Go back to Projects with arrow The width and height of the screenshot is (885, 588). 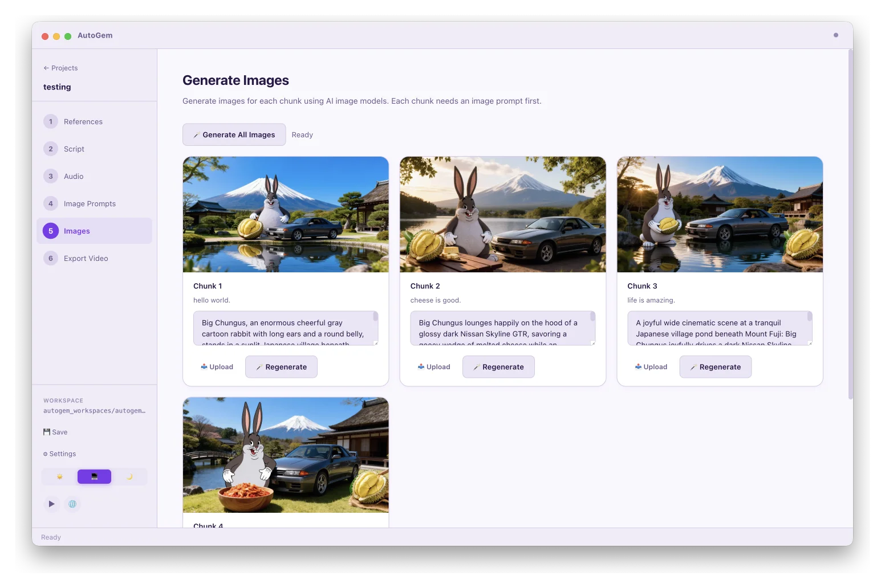click(60, 68)
